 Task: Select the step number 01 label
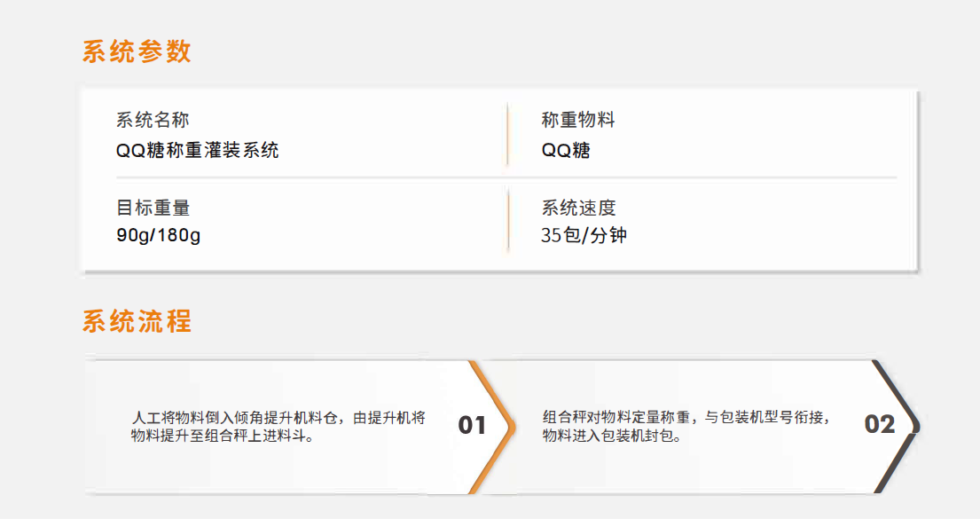(472, 425)
